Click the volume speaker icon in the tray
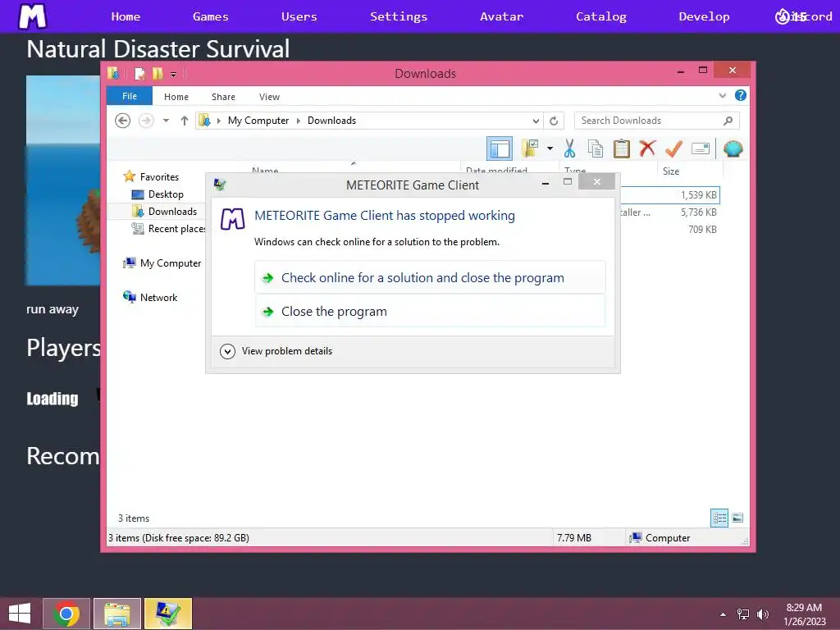The image size is (840, 630). tap(762, 614)
